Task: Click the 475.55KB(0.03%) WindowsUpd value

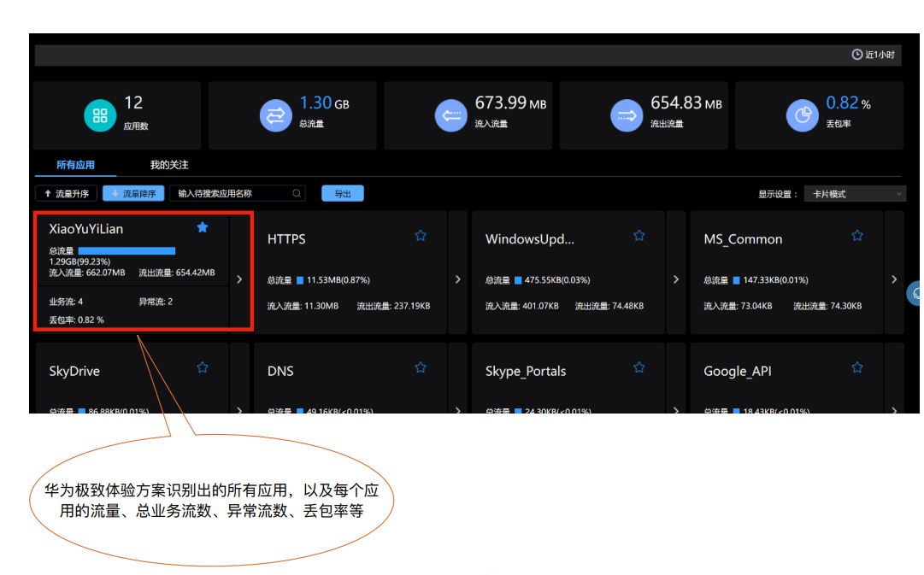Action: pos(557,280)
